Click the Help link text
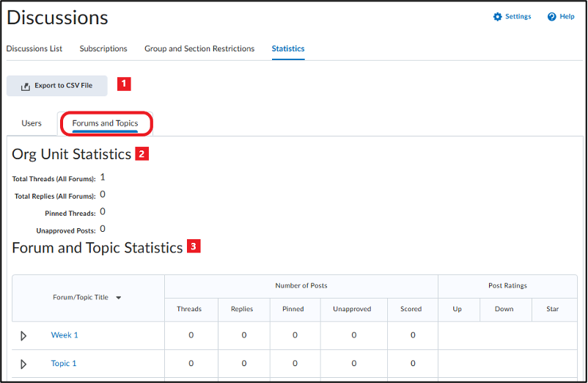The image size is (588, 383). (x=567, y=16)
